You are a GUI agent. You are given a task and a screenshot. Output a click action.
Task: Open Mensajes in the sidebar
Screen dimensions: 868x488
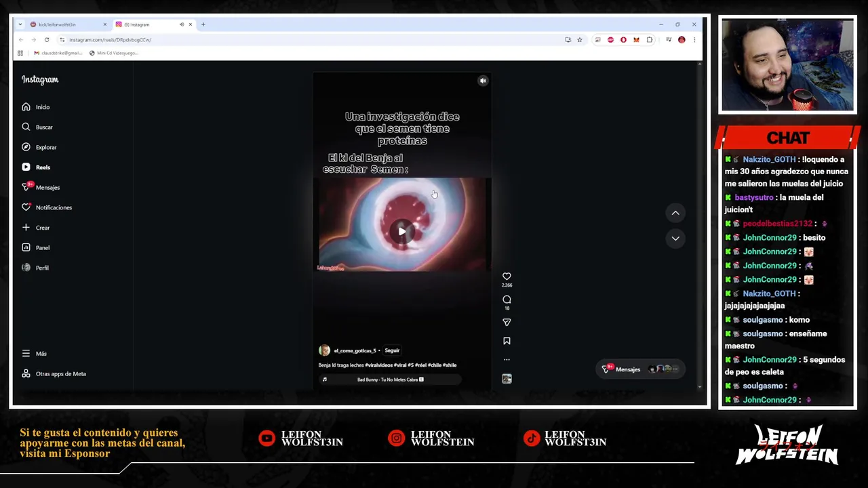[x=42, y=187]
